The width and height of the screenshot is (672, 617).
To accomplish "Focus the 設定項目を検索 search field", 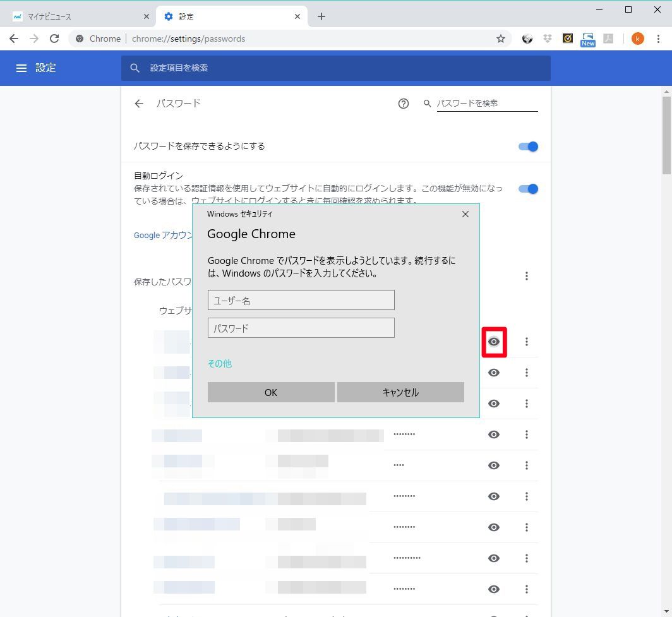I will (336, 68).
